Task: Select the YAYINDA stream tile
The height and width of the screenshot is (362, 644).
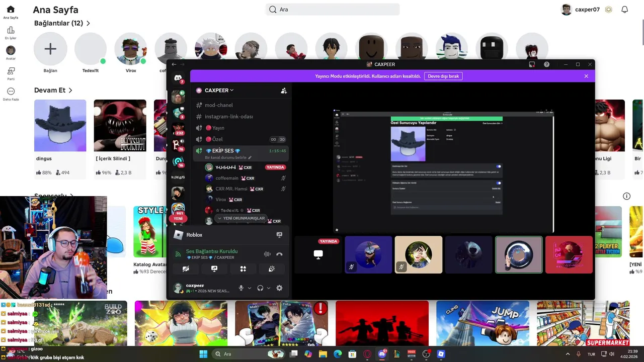Action: tap(318, 255)
